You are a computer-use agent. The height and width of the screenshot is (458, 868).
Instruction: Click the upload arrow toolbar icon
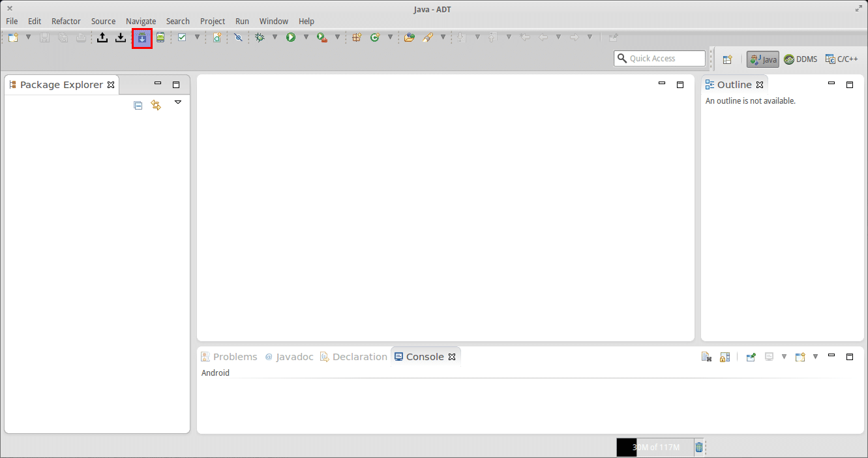[102, 38]
